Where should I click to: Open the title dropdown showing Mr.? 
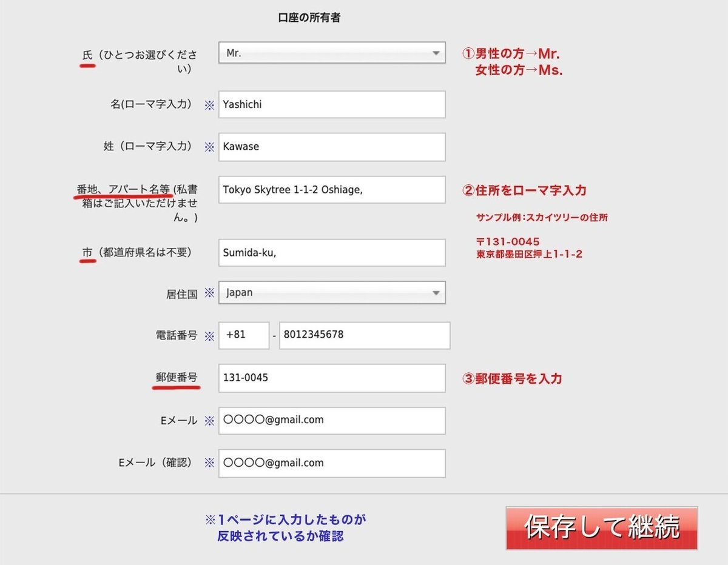tap(332, 53)
